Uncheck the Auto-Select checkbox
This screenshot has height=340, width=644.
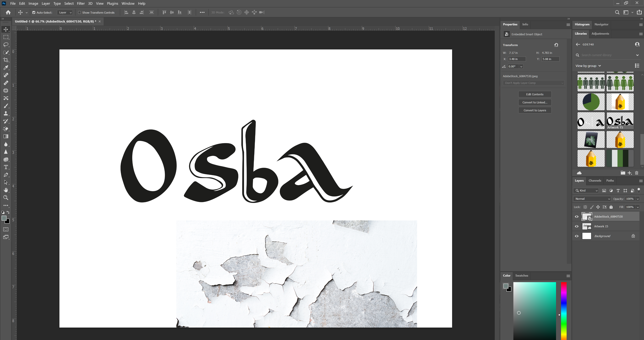34,12
